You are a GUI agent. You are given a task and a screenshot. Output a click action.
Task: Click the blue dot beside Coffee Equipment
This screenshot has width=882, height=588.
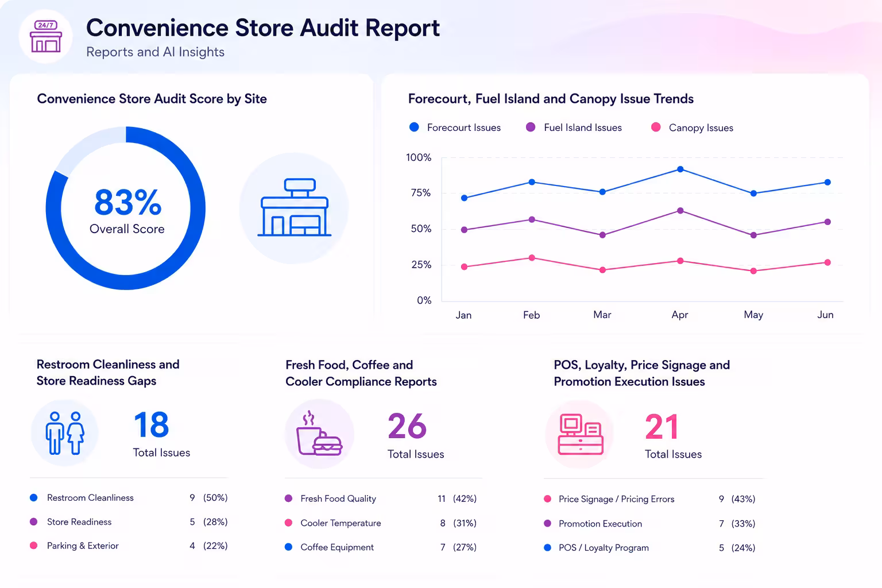[x=288, y=547]
